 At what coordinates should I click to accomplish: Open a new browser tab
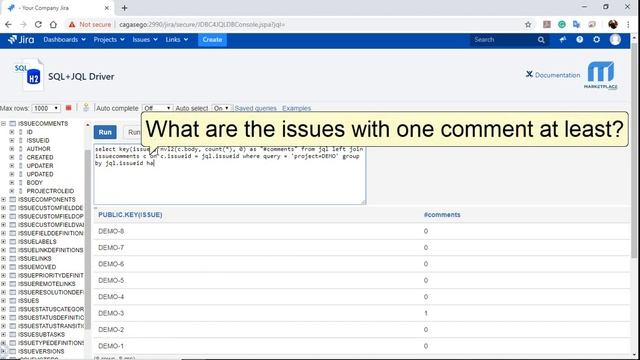point(124,8)
